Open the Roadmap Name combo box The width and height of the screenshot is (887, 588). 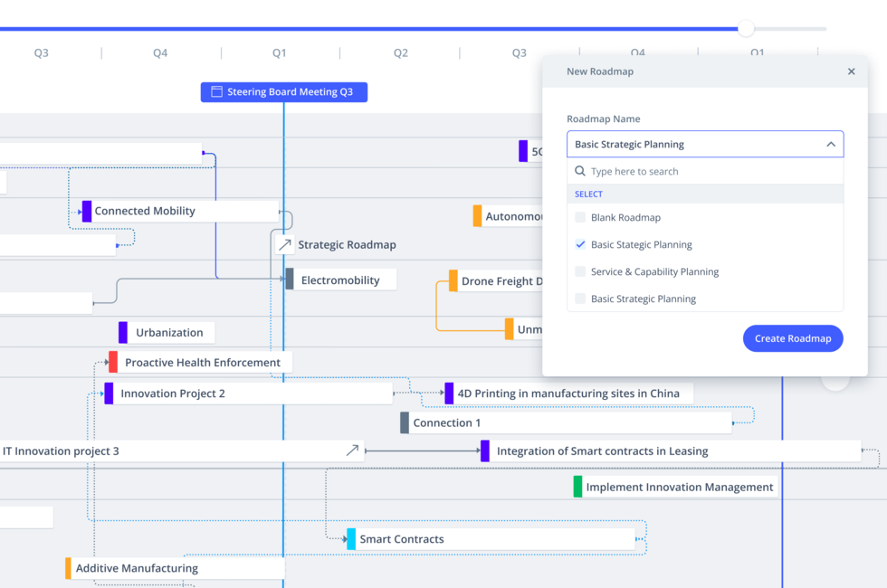pyautogui.click(x=705, y=144)
